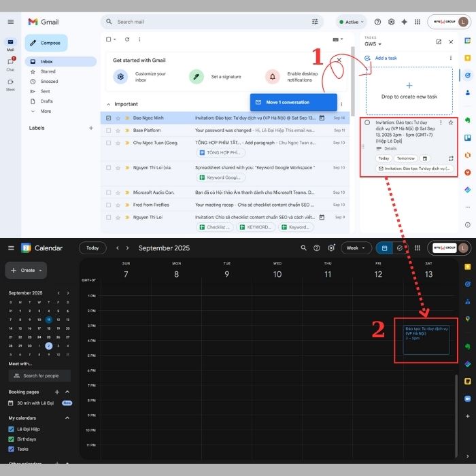Click the Compose button
This screenshot has height=476, width=476.
click(x=46, y=43)
